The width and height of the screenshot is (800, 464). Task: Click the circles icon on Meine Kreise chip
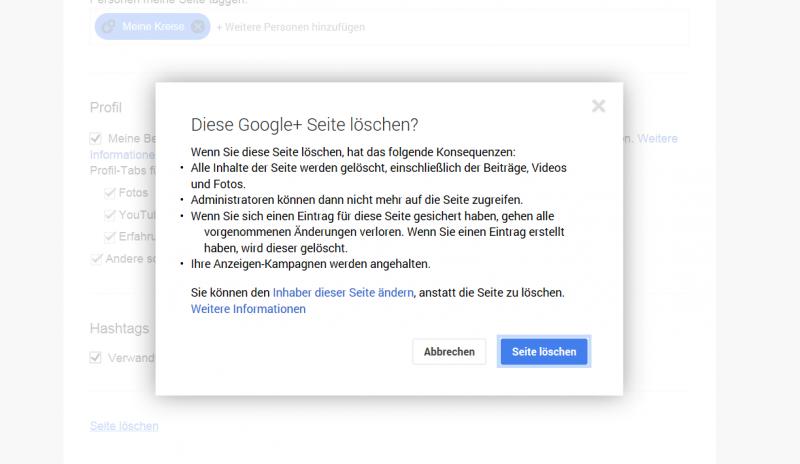[x=108, y=27]
